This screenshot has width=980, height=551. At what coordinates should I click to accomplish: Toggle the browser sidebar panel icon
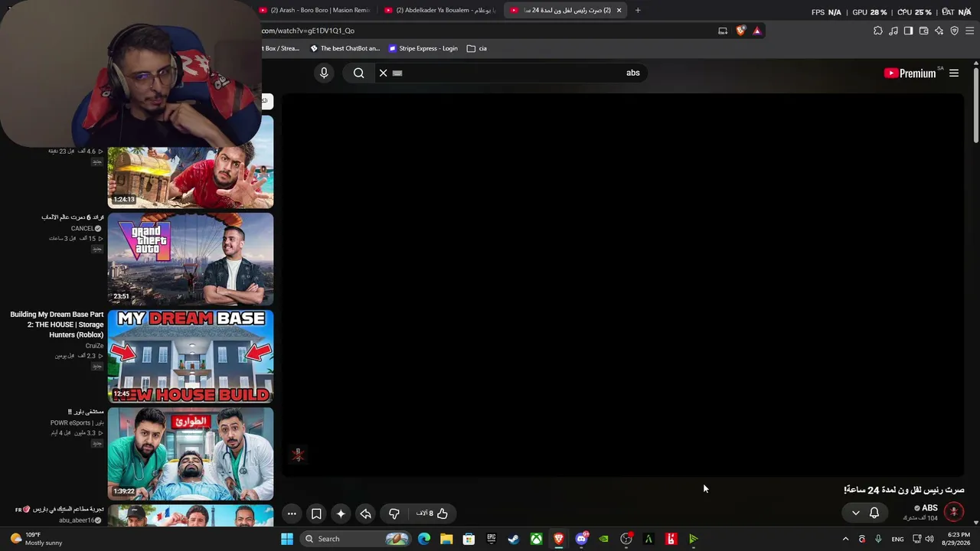pos(908,31)
